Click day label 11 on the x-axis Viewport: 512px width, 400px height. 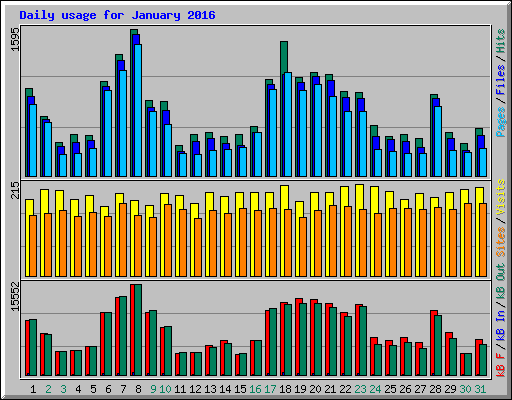pos(180,389)
